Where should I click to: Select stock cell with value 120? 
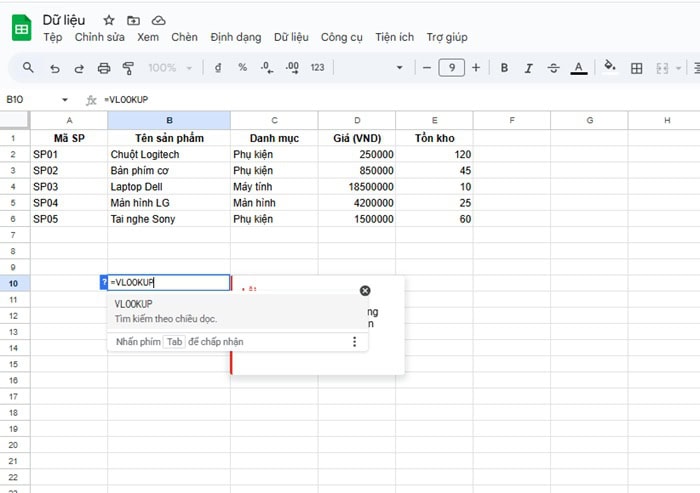[x=434, y=155]
